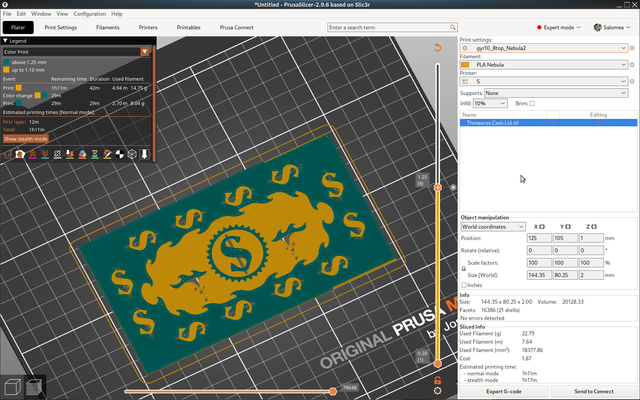Toggle deretractions visibility icon in legend
This screenshot has width=640, height=400.
(x=45, y=154)
